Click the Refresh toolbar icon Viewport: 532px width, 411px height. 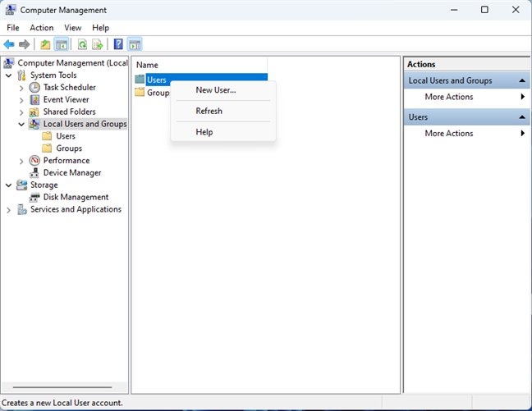(82, 44)
